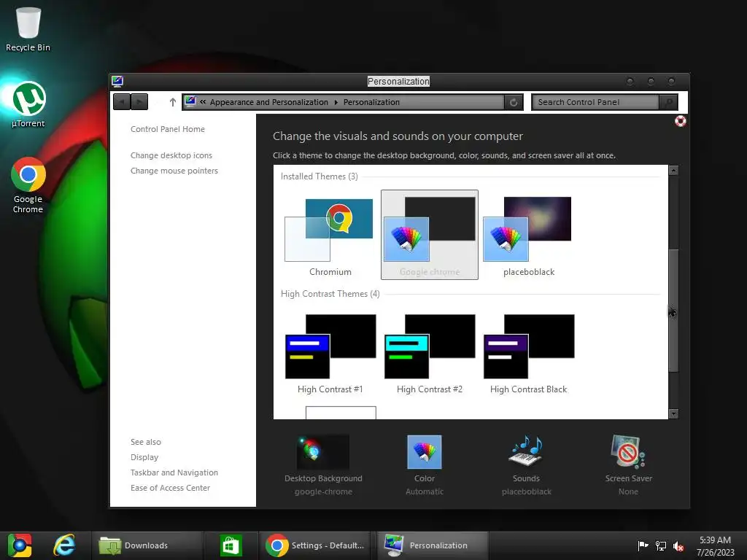This screenshot has height=560, width=747.
Task: Click the Personalization taskbar button
Action: [x=433, y=545]
